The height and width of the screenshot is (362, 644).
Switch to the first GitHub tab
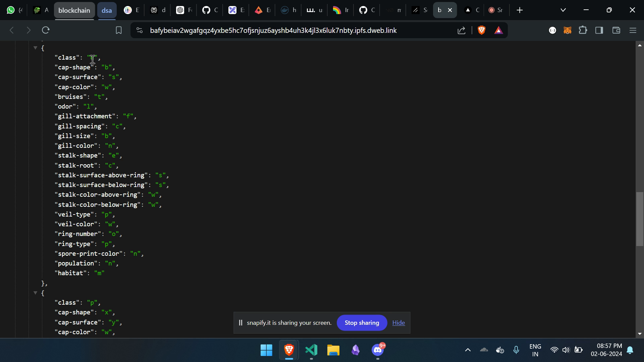[x=210, y=10]
